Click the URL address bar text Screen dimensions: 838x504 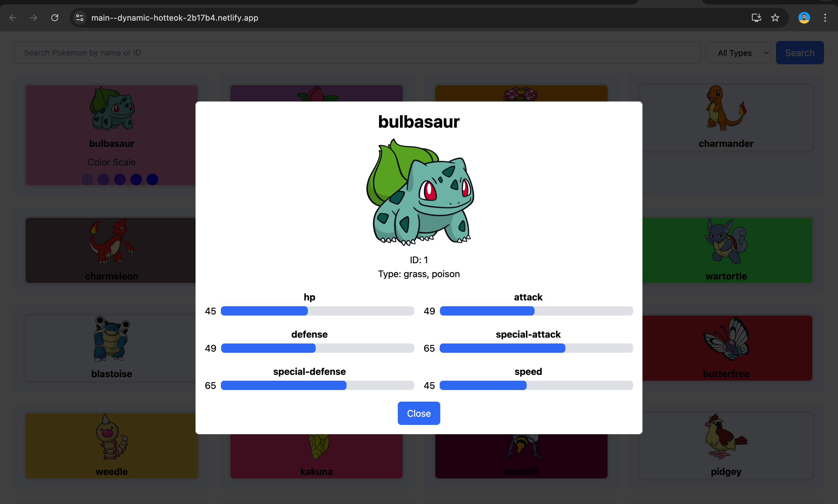(175, 18)
